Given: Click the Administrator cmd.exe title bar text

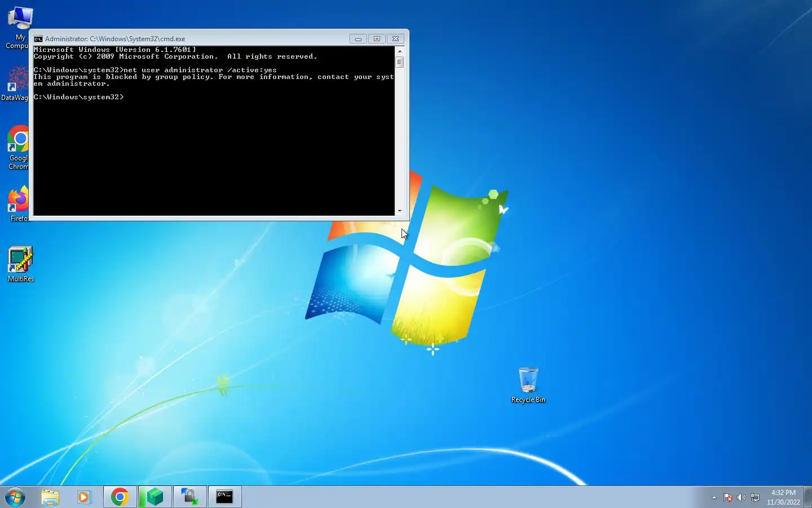Looking at the screenshot, I should point(115,39).
